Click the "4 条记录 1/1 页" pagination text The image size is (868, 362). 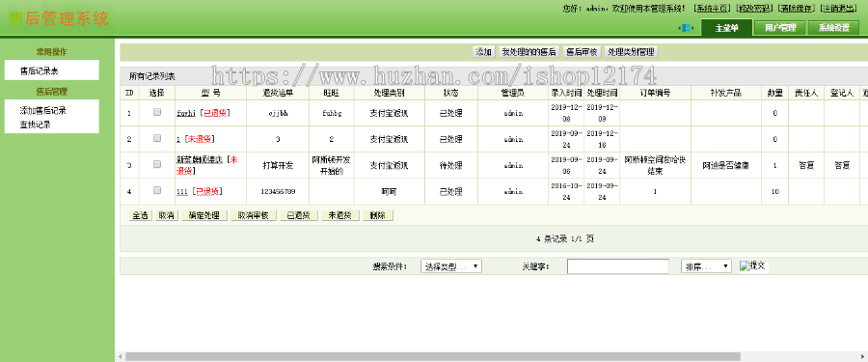pos(565,239)
